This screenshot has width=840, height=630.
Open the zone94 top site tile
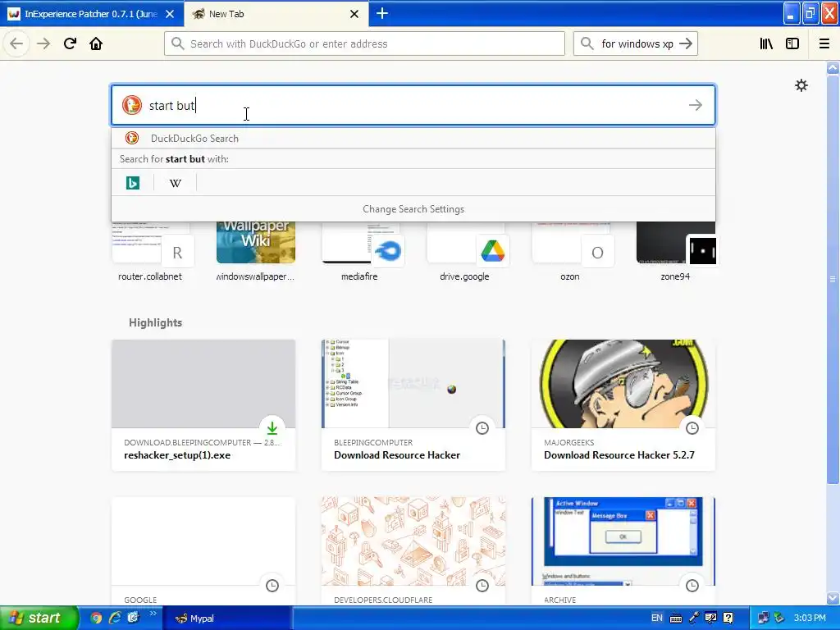675,252
